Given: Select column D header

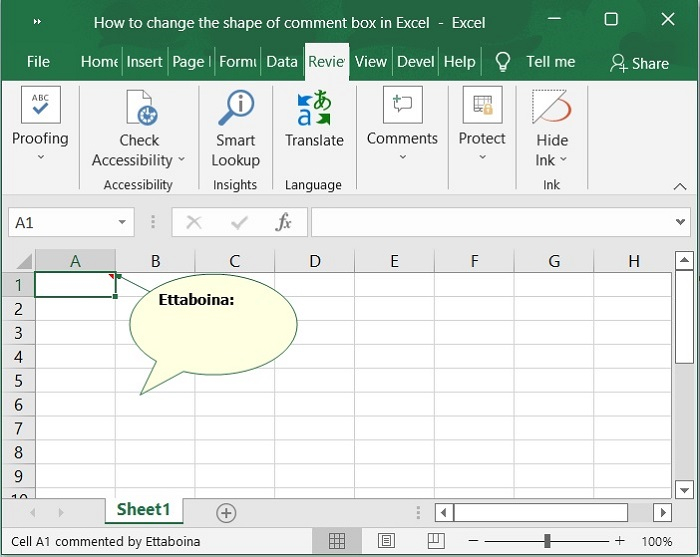Looking at the screenshot, I should [315, 261].
